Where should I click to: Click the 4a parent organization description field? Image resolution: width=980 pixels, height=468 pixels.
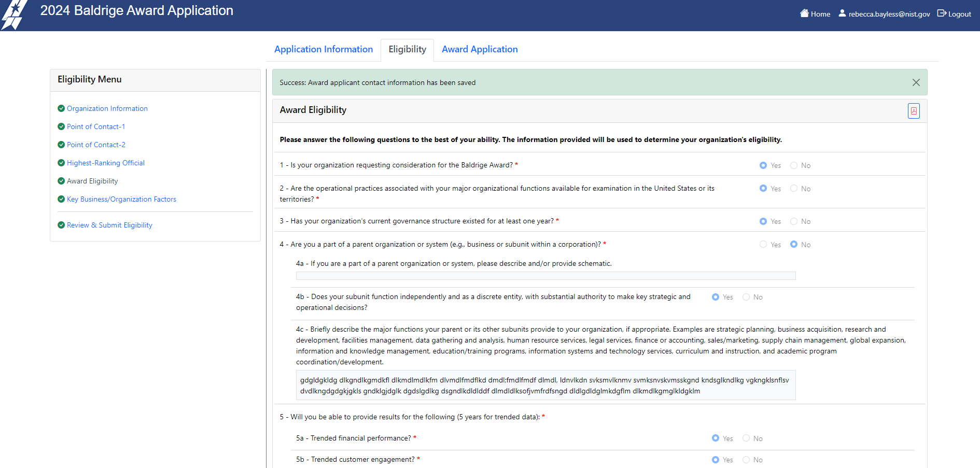(545, 276)
